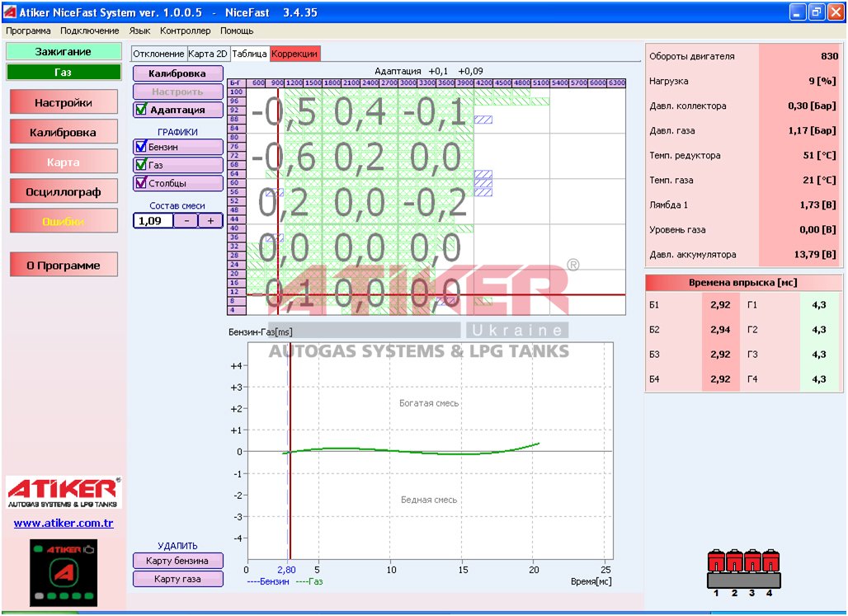Click the Бедная смесь graph label
The image size is (848, 616).
pyautogui.click(x=429, y=500)
